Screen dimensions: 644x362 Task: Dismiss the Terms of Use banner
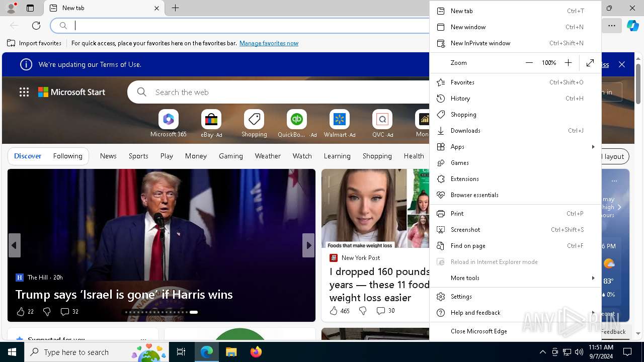622,64
